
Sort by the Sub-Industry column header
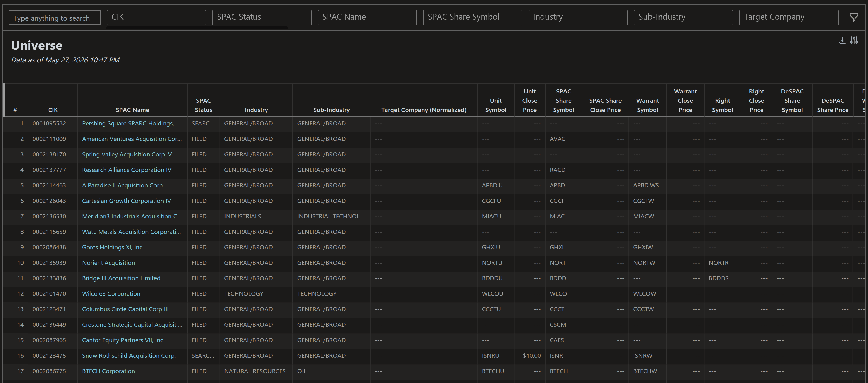(x=331, y=110)
